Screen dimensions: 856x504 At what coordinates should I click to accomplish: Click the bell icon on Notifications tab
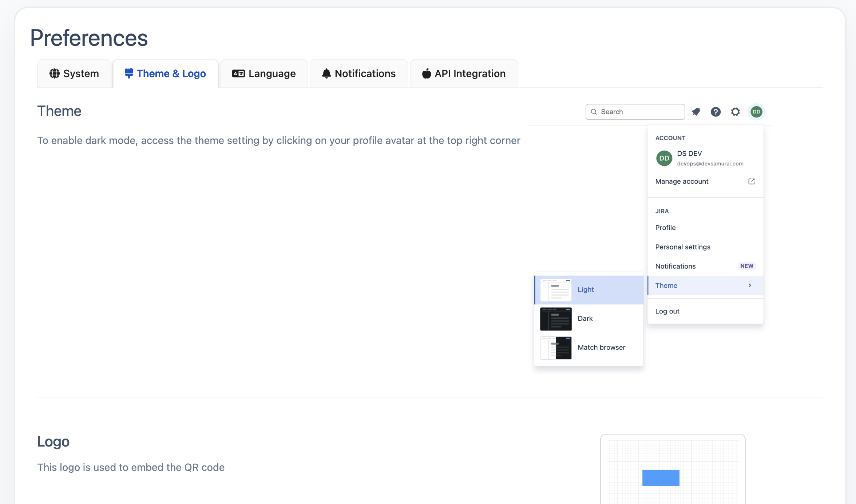[326, 74]
